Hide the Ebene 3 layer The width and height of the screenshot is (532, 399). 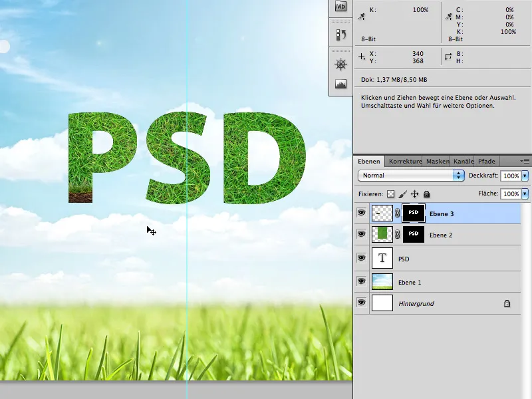click(361, 213)
